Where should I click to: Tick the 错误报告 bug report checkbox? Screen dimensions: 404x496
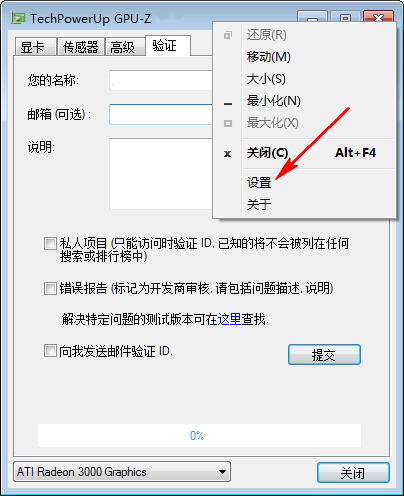(x=50, y=289)
